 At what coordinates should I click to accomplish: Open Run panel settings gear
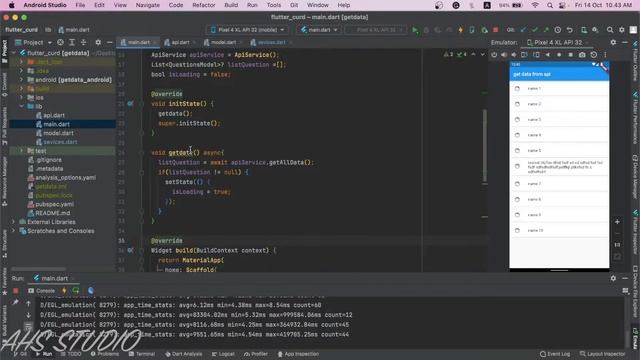613,278
